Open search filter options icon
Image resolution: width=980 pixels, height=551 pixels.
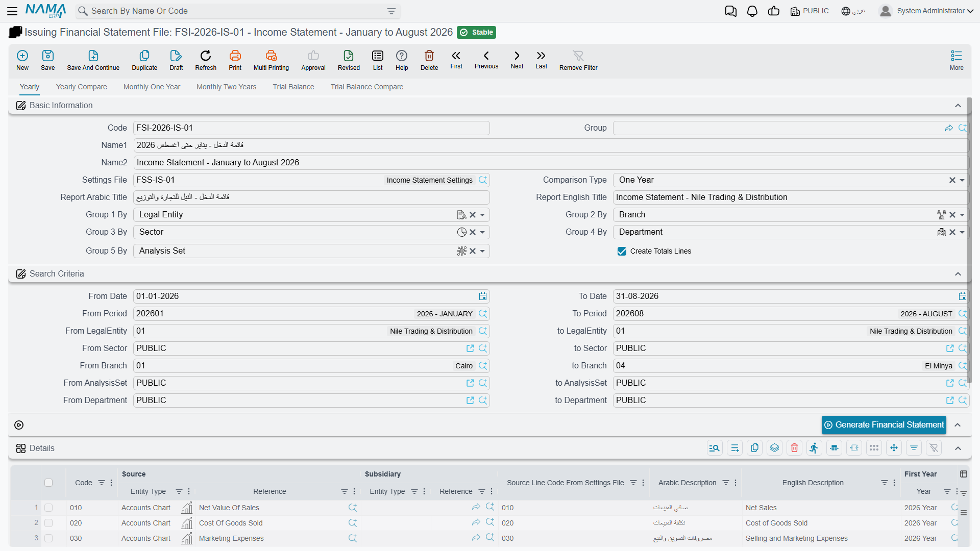(391, 11)
